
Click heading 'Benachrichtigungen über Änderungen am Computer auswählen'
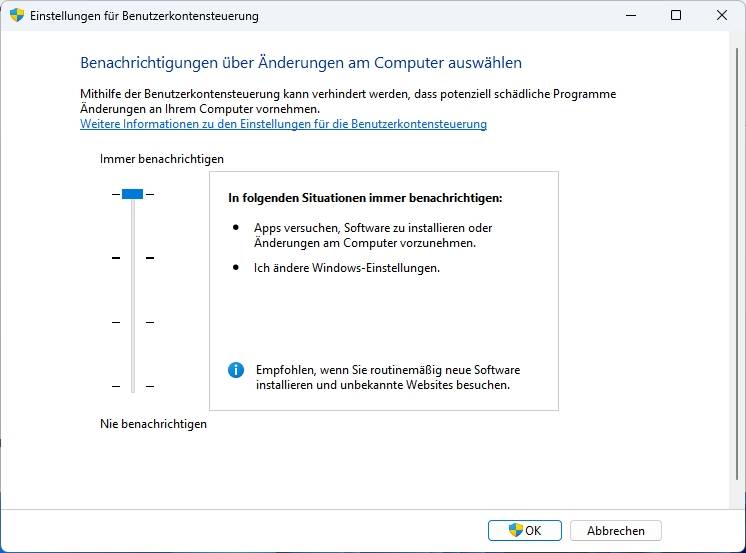click(x=301, y=63)
